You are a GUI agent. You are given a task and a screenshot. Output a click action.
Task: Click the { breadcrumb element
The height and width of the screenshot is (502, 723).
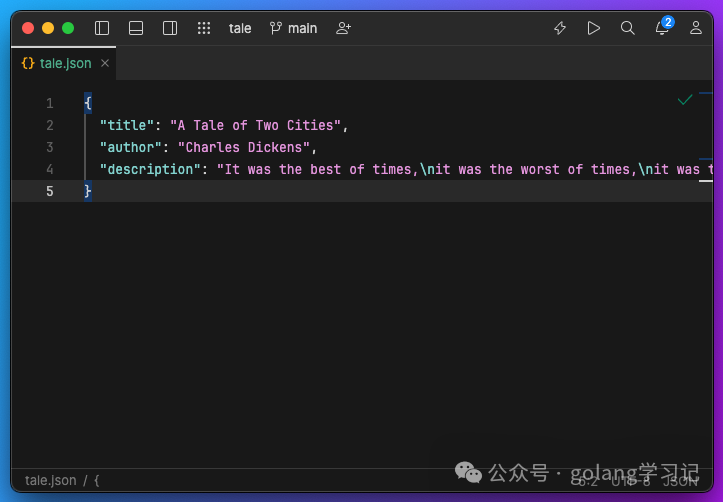click(96, 481)
